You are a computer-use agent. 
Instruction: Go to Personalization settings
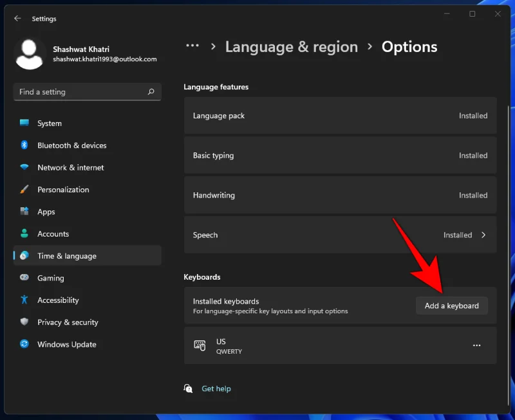[64, 189]
